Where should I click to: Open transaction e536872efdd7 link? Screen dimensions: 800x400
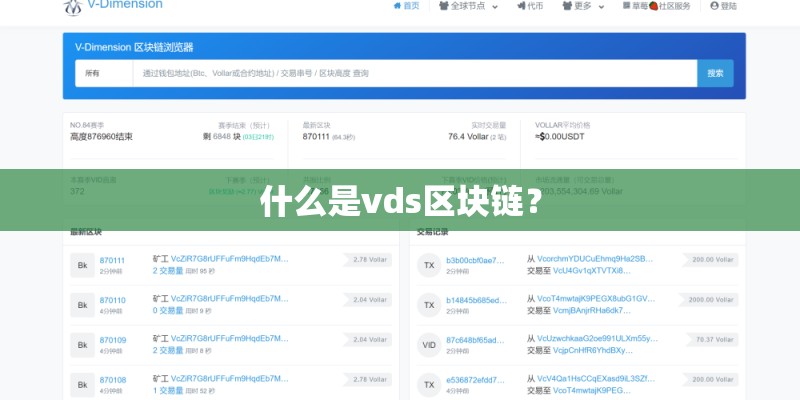point(476,380)
